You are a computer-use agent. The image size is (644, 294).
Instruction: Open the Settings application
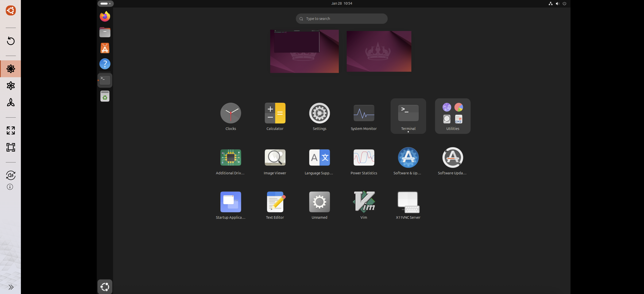point(319,113)
